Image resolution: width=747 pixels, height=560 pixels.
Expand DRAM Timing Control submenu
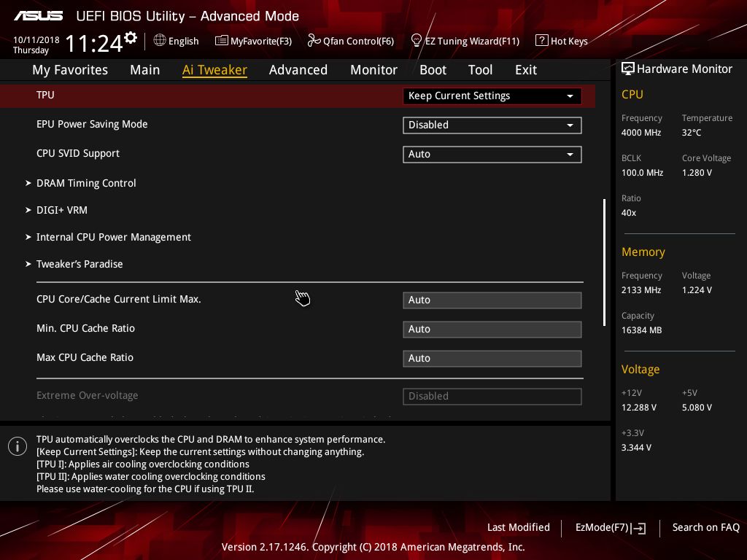click(x=86, y=183)
